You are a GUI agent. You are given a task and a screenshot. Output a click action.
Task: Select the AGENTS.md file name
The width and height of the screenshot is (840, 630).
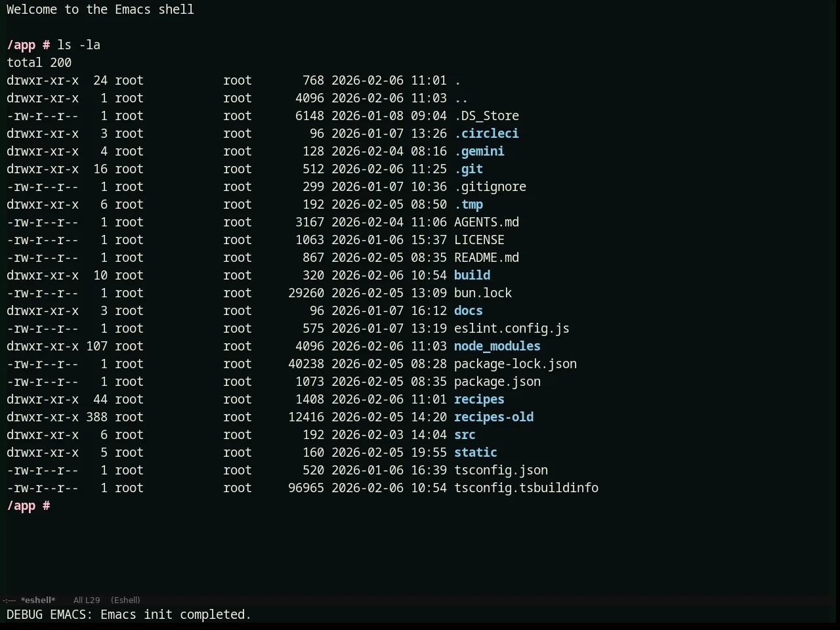(x=486, y=222)
